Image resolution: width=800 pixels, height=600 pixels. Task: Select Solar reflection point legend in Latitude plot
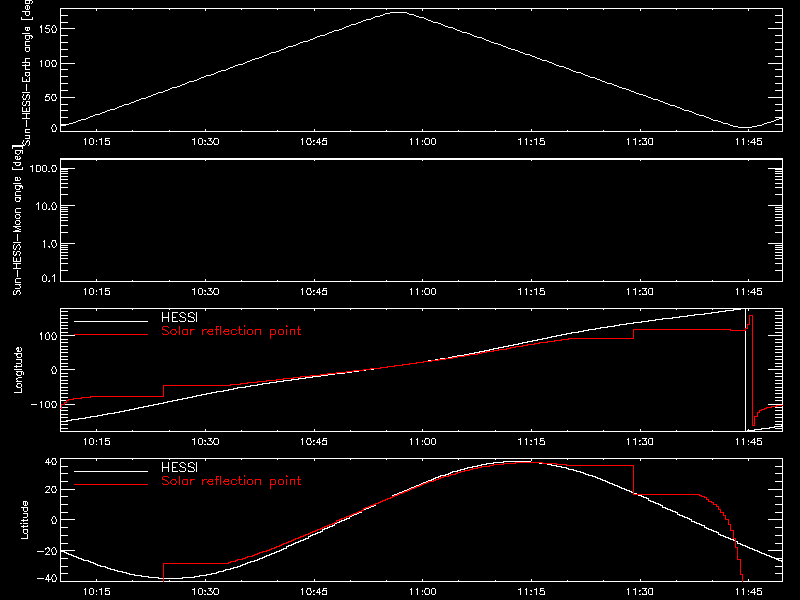(x=231, y=481)
